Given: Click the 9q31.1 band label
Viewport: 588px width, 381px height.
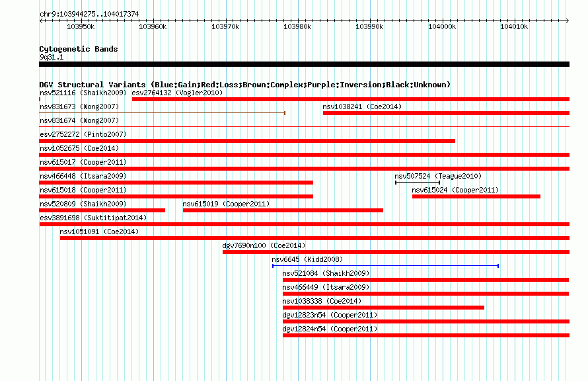Looking at the screenshot, I should click(x=52, y=57).
